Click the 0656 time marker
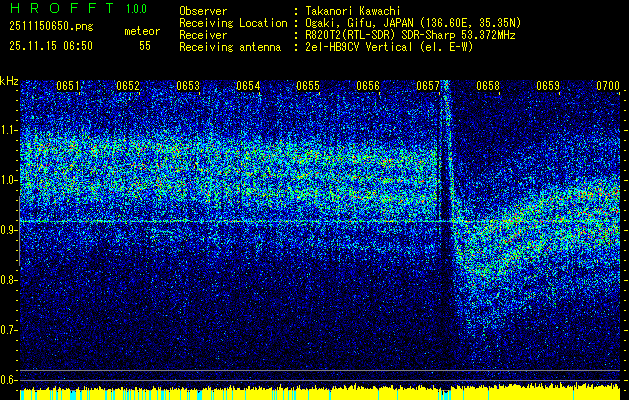 tap(368, 85)
